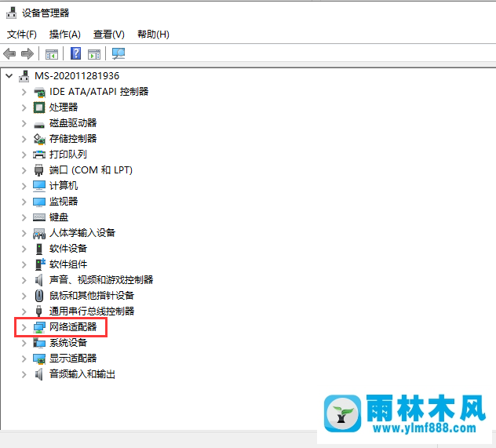Viewport: 496px width, 448px height.
Task: Select the 软件设备 label
Action: coord(68,249)
